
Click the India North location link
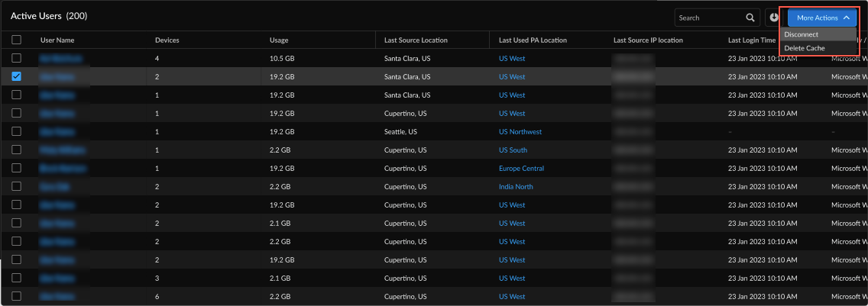coord(516,186)
